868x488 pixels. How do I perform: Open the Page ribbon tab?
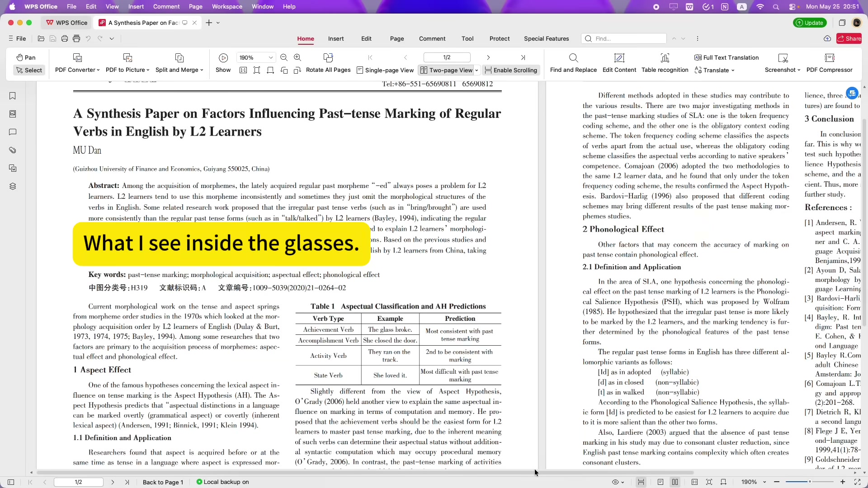[x=397, y=39]
